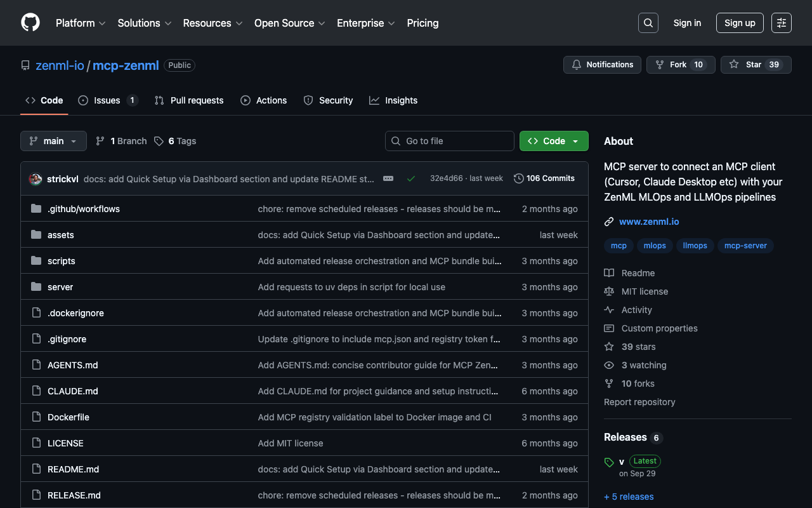Open search with the magnifier icon

648,23
